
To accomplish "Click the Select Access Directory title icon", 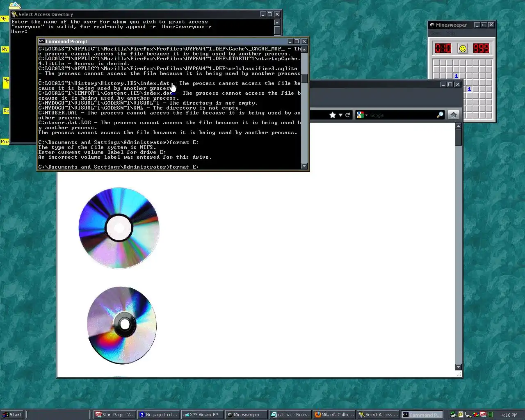I will tap(14, 14).
